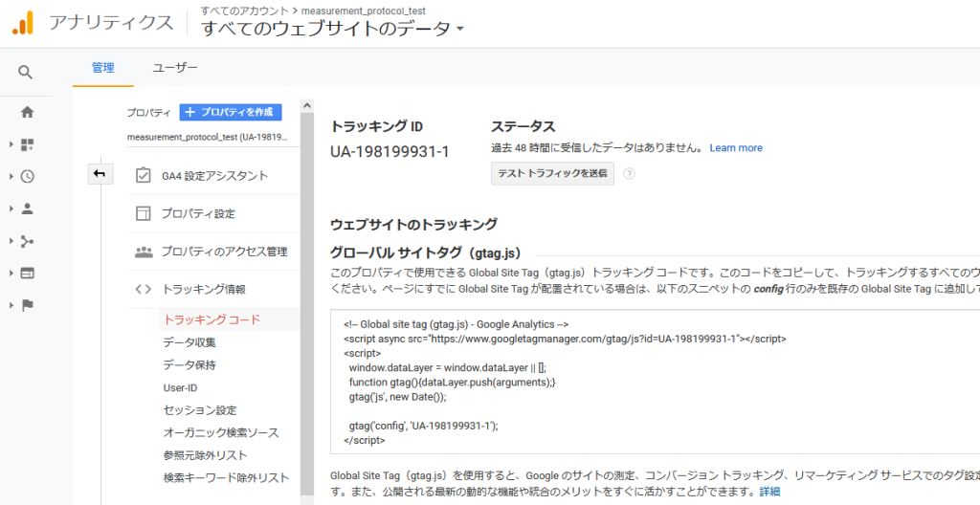
Task: Switch to the ユーザー tab
Action: pos(175,68)
